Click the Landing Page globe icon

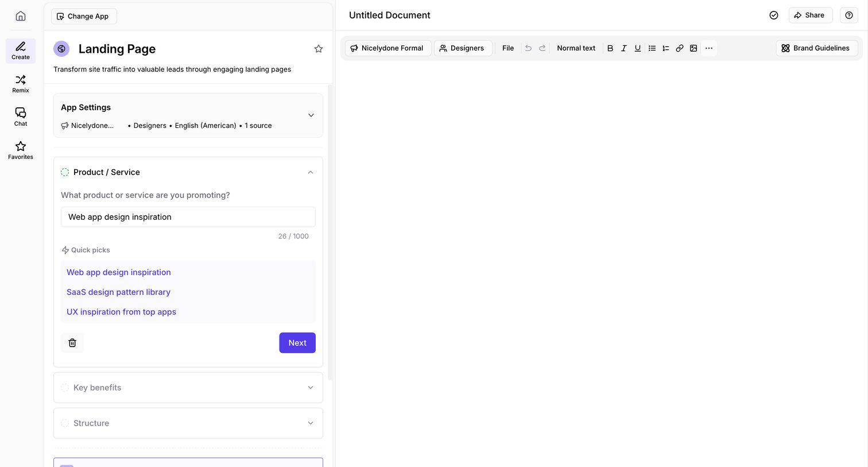(x=61, y=49)
